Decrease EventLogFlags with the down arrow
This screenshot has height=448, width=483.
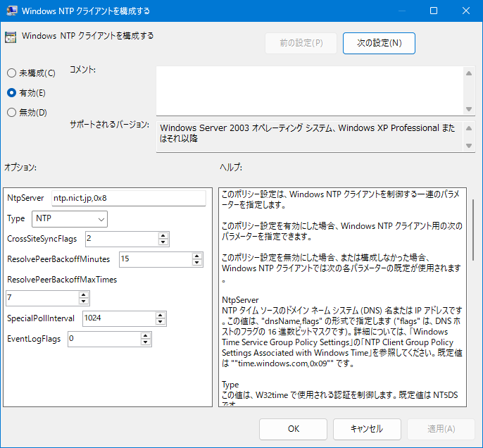coord(145,342)
